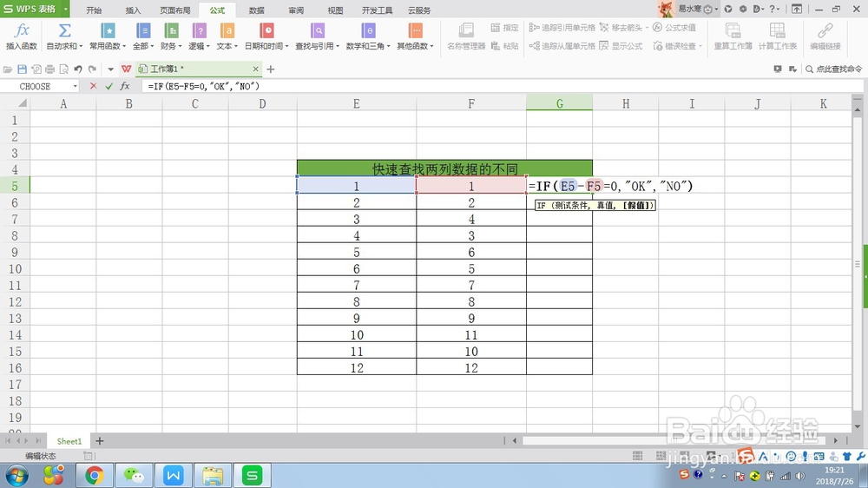The image size is (868, 488).
Task: Confirm formula with the green checkmark
Action: [x=109, y=87]
